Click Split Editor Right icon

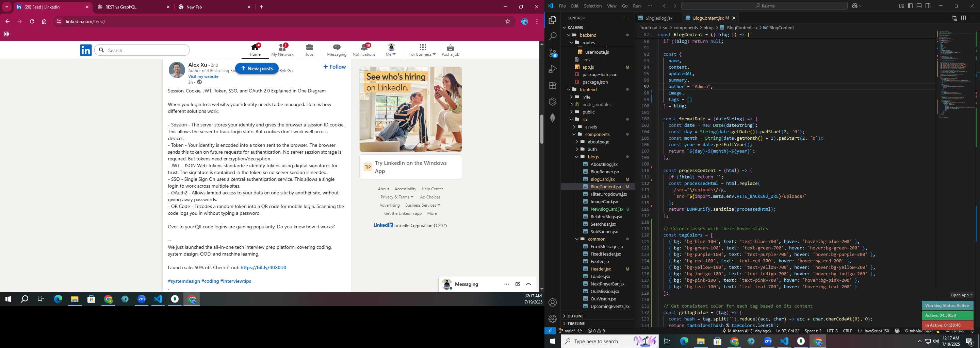(x=963, y=18)
